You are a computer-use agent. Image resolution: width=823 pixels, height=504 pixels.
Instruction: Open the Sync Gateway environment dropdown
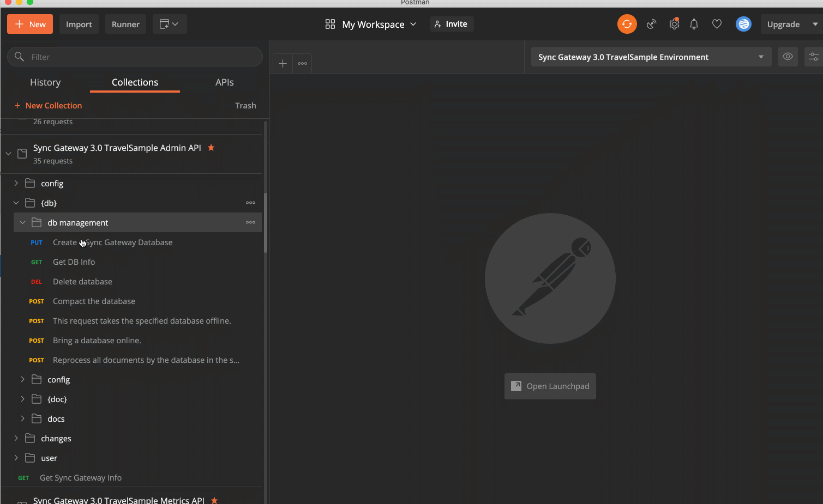click(651, 57)
